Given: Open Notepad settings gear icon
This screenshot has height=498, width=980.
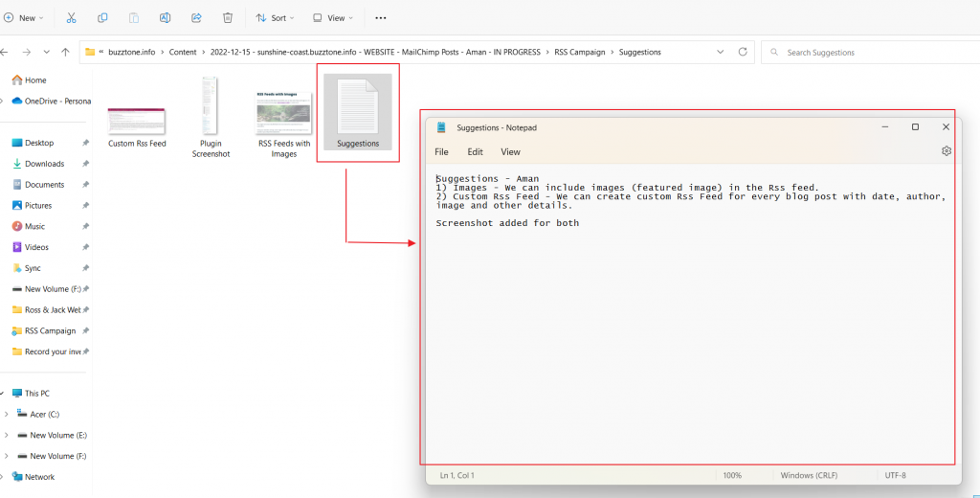Looking at the screenshot, I should (947, 151).
